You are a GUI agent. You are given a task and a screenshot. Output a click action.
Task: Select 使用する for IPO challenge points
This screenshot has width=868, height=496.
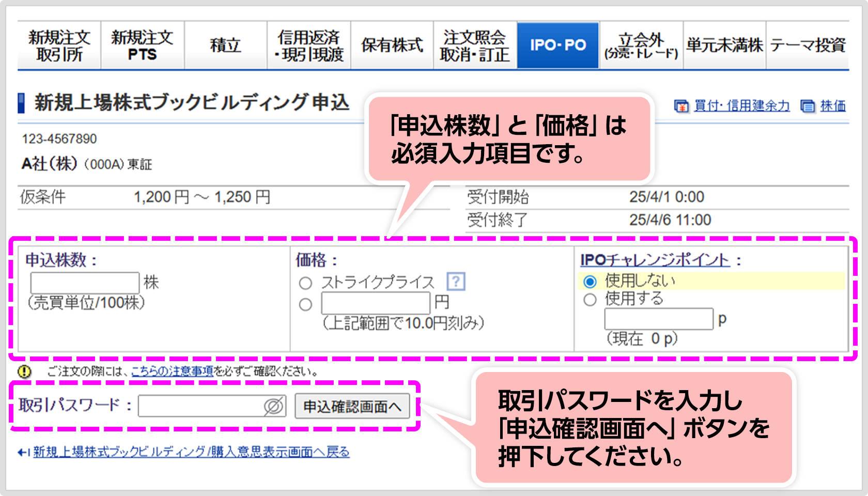pos(590,300)
